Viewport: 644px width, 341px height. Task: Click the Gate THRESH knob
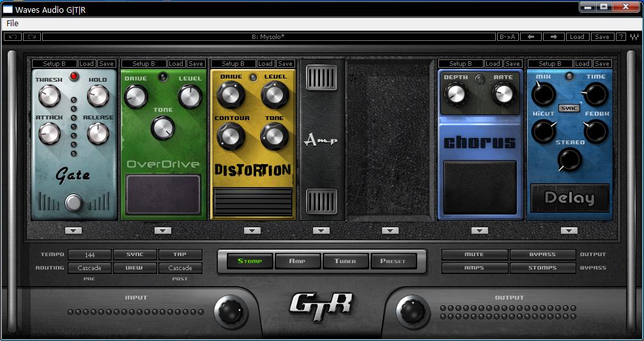pyautogui.click(x=49, y=96)
